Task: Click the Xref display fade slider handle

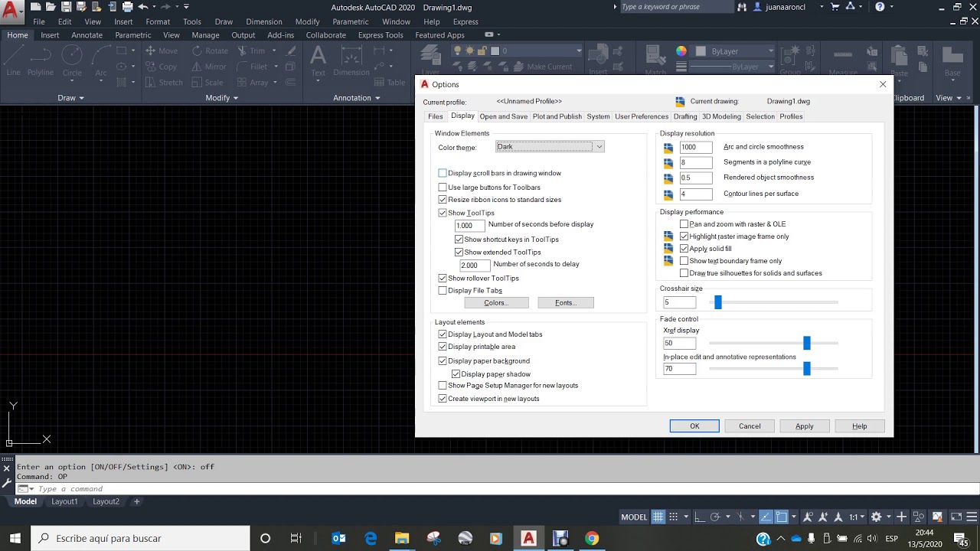Action: pos(807,343)
